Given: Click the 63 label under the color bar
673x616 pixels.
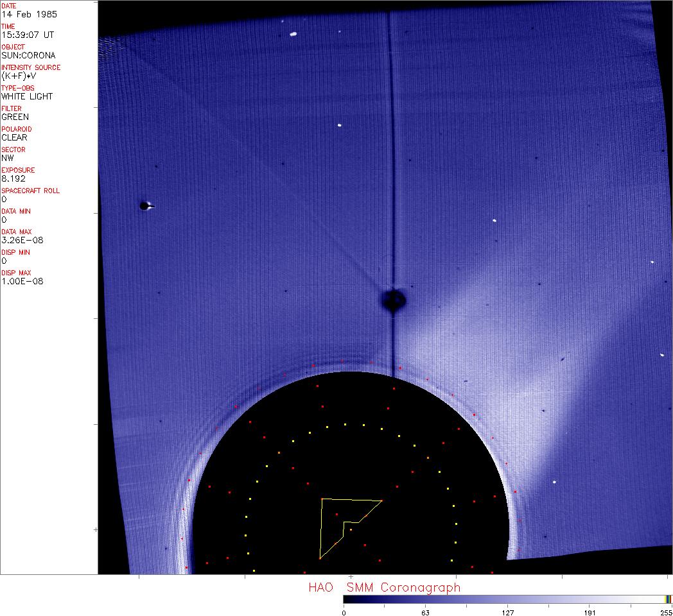Looking at the screenshot, I should coord(425,613).
